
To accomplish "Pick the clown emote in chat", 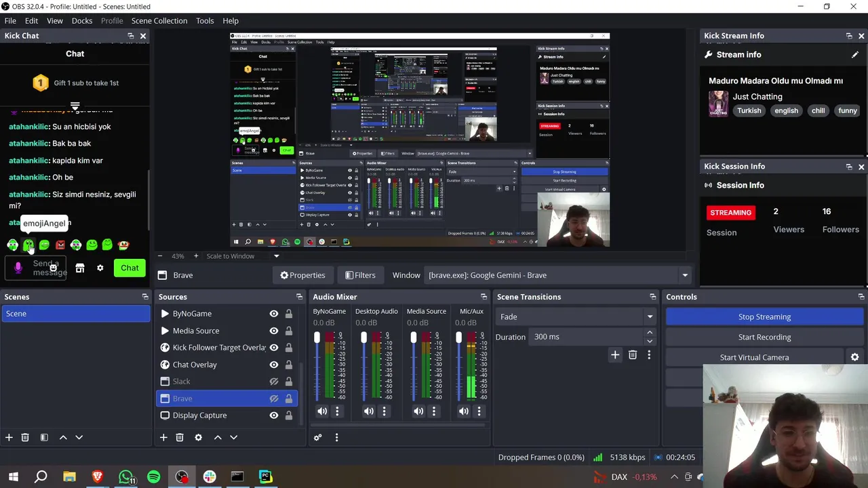I will point(123,245).
